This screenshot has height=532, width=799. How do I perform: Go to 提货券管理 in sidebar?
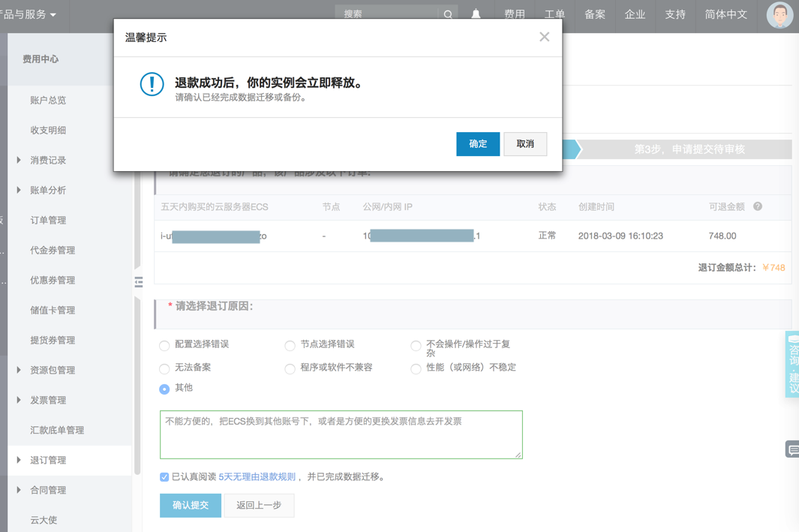pos(53,341)
